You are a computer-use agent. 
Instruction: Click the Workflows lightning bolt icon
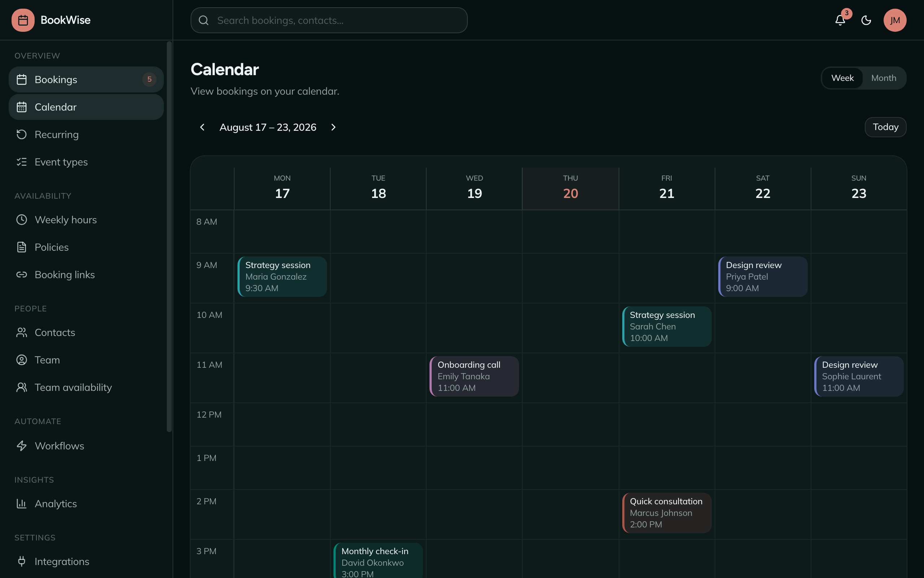click(22, 446)
